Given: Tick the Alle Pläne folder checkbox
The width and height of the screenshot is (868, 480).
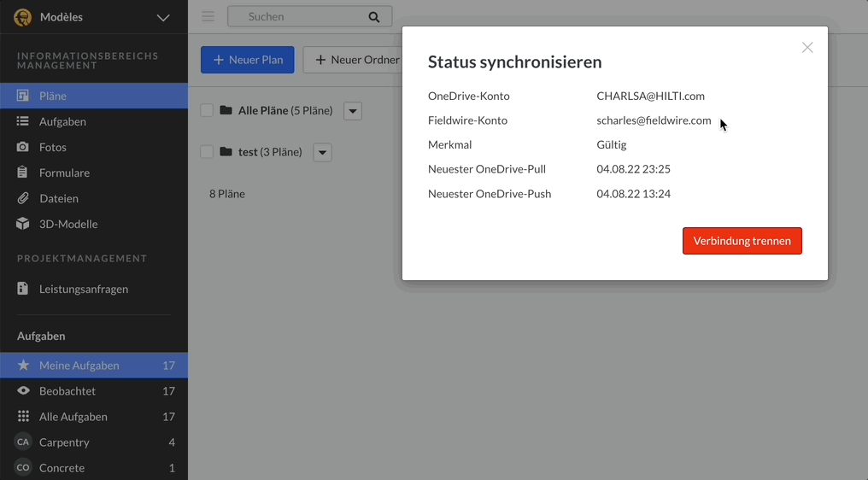Looking at the screenshot, I should click(x=207, y=110).
